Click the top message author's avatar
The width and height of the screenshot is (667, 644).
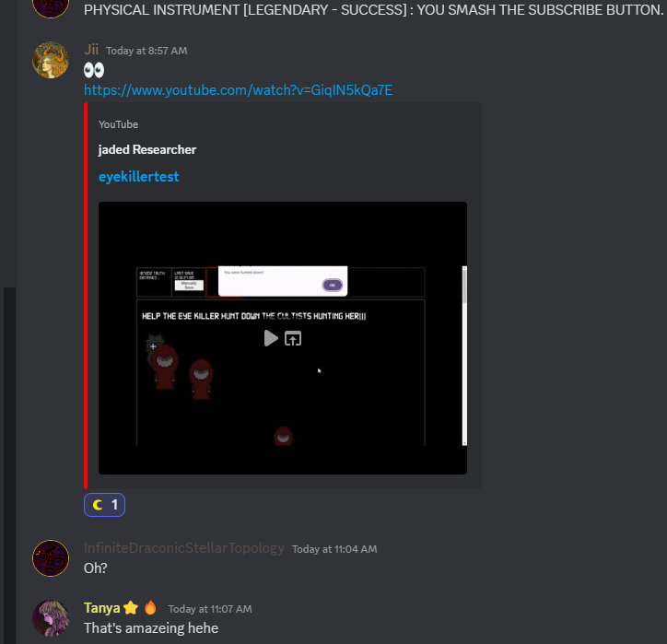(x=51, y=6)
